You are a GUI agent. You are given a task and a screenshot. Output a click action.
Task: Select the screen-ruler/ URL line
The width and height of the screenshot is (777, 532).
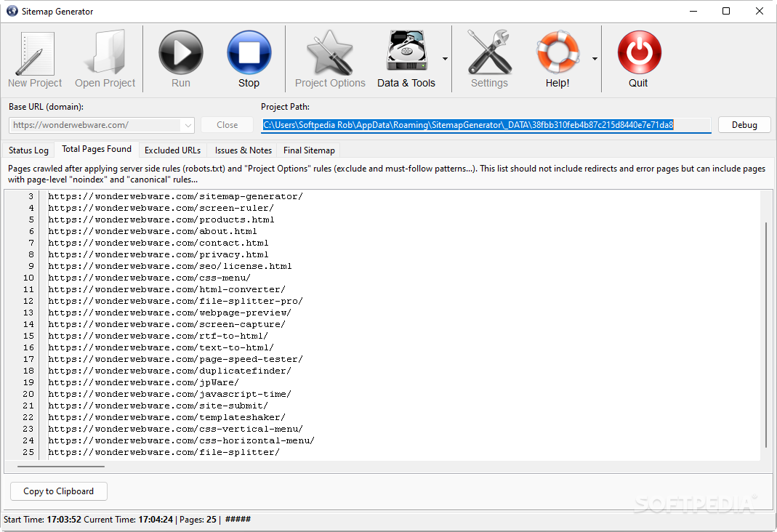(x=161, y=208)
